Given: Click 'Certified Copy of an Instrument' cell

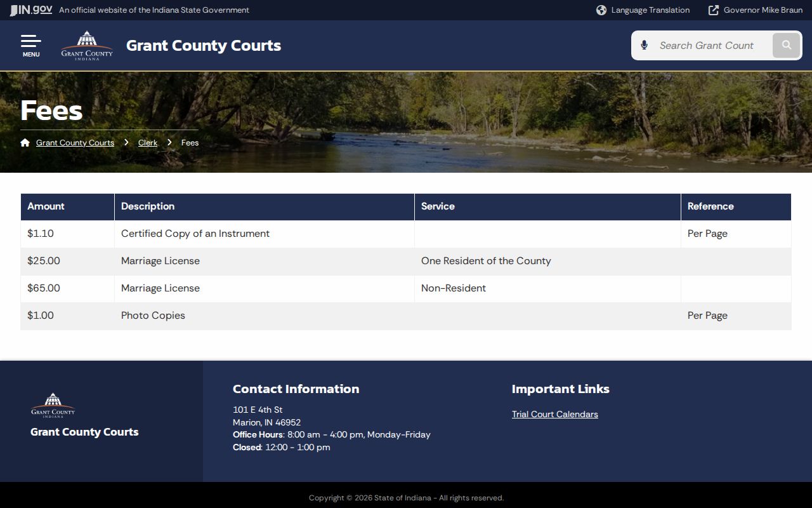Looking at the screenshot, I should [x=265, y=234].
